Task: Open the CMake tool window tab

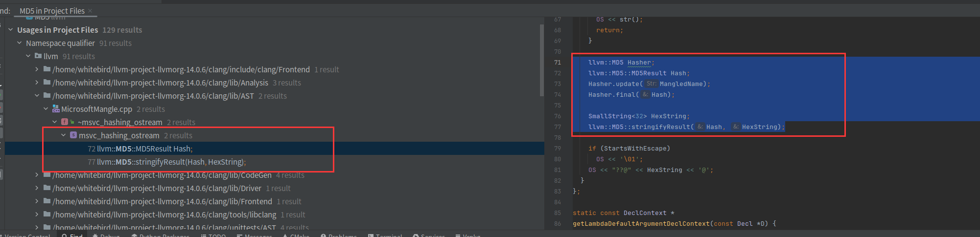Action: click(296, 235)
